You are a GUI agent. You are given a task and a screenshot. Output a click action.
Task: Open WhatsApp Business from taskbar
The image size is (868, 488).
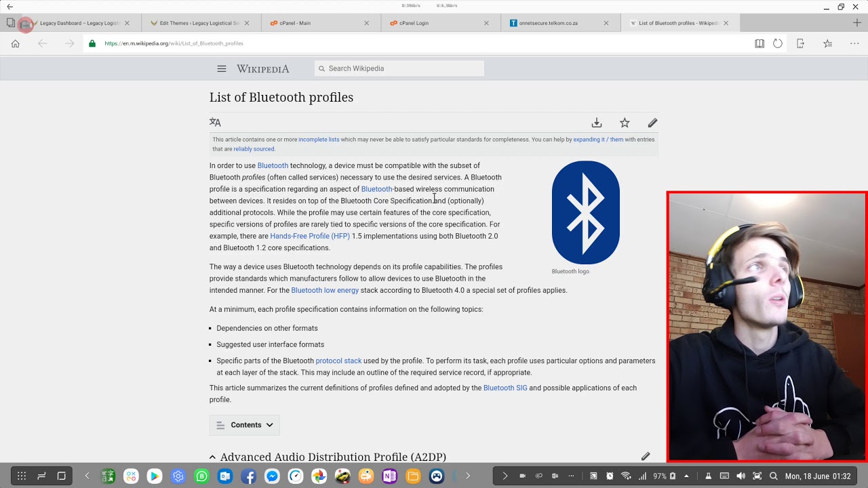(x=201, y=476)
